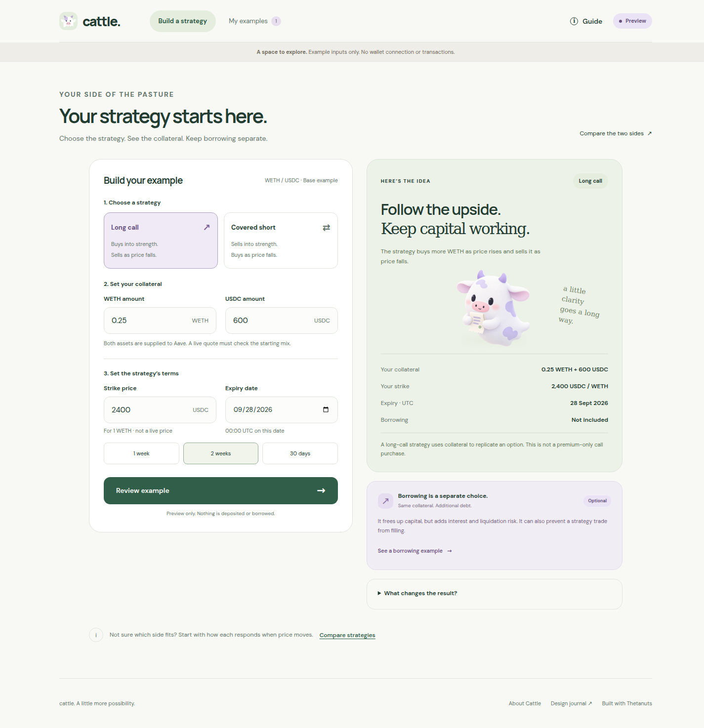Click the "WETH / USDC · Base example" label
The height and width of the screenshot is (728, 704).
click(x=301, y=180)
